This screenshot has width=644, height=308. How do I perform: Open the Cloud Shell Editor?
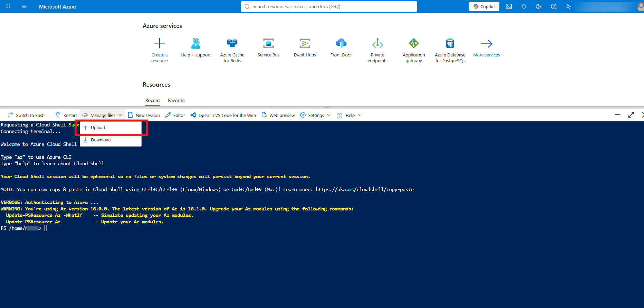click(175, 115)
